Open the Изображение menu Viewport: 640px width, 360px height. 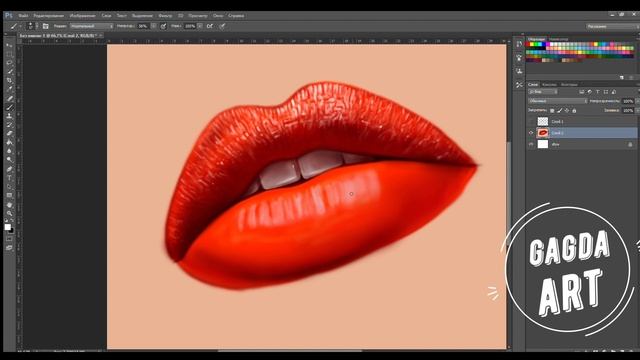point(83,16)
